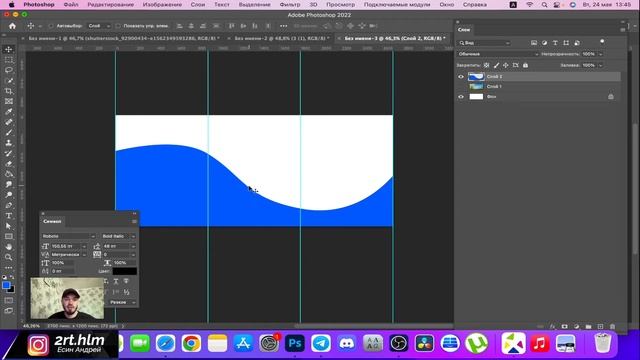Open the Заливка fill arrow
Screen dimensions: 640x360
[600, 65]
